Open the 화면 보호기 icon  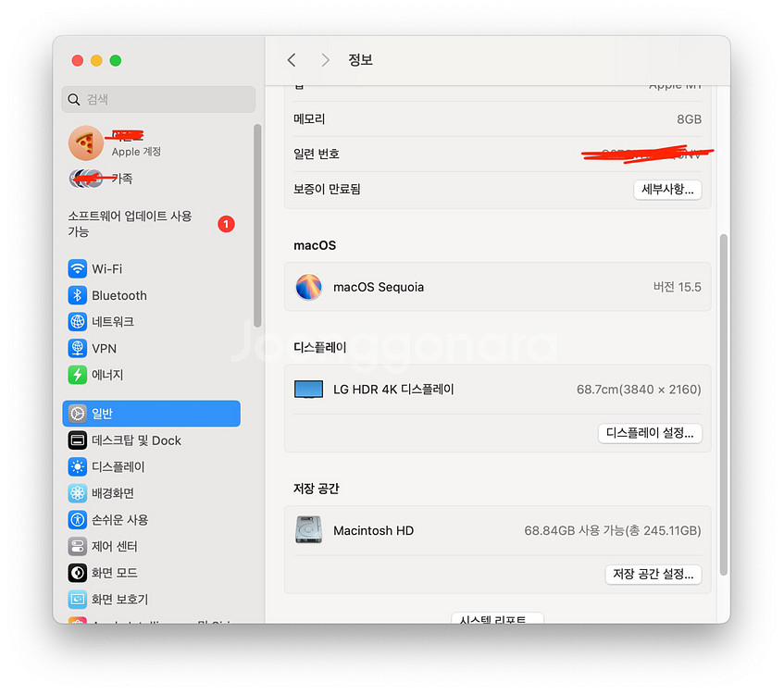pos(77,599)
